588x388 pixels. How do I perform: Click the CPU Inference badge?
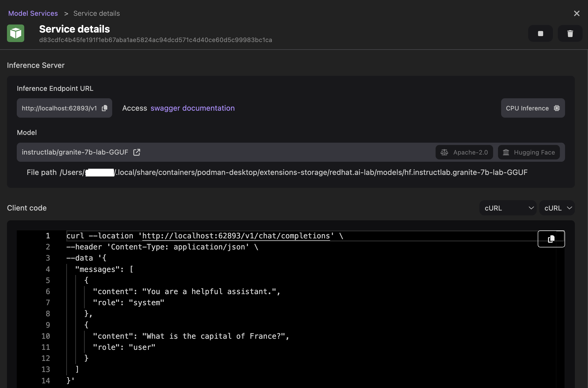tap(527, 108)
